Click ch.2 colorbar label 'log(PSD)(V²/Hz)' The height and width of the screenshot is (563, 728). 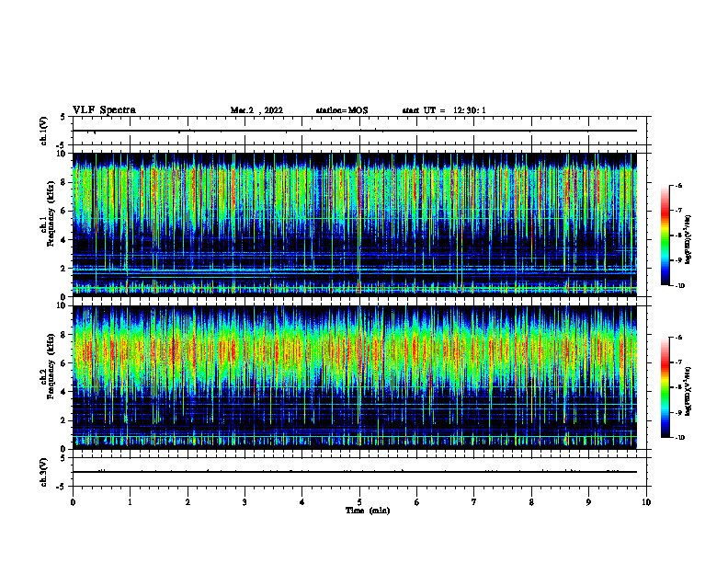coord(688,391)
